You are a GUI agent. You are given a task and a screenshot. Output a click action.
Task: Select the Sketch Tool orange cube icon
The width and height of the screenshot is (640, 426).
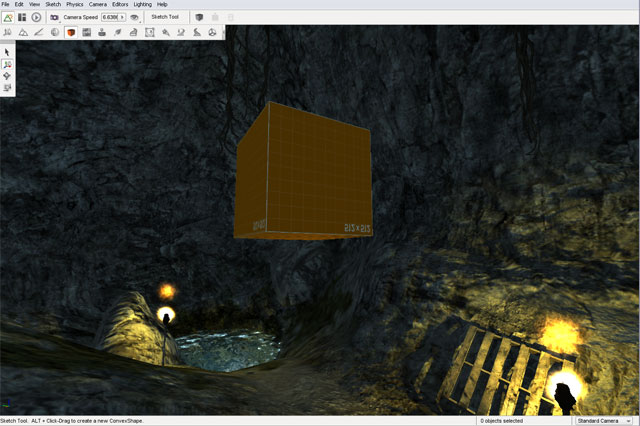[x=71, y=33]
